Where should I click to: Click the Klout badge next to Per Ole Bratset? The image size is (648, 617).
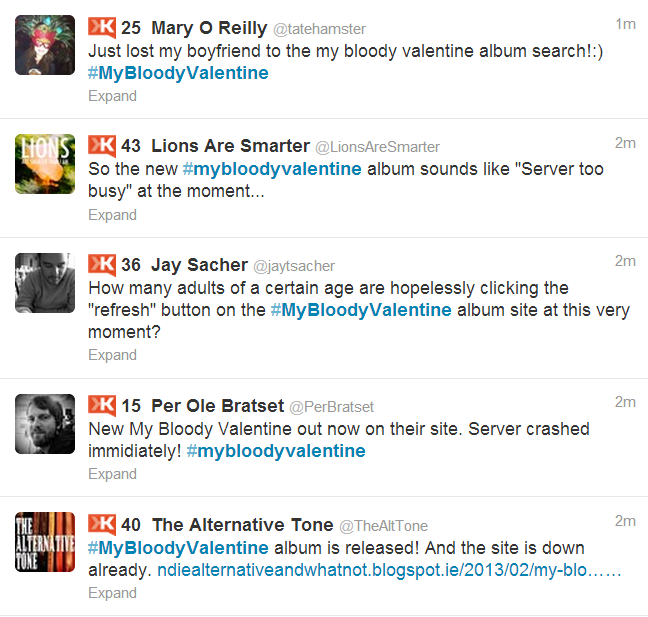pyautogui.click(x=102, y=406)
